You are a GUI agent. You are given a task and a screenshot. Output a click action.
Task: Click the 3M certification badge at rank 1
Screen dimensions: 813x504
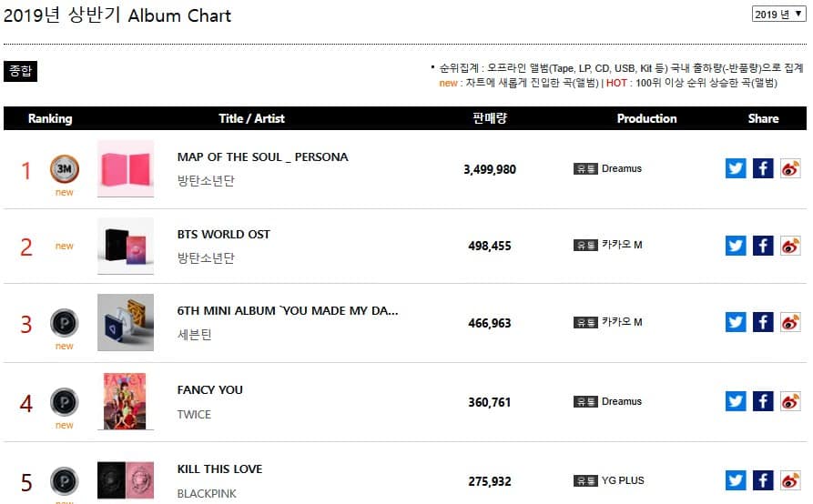tap(64, 168)
